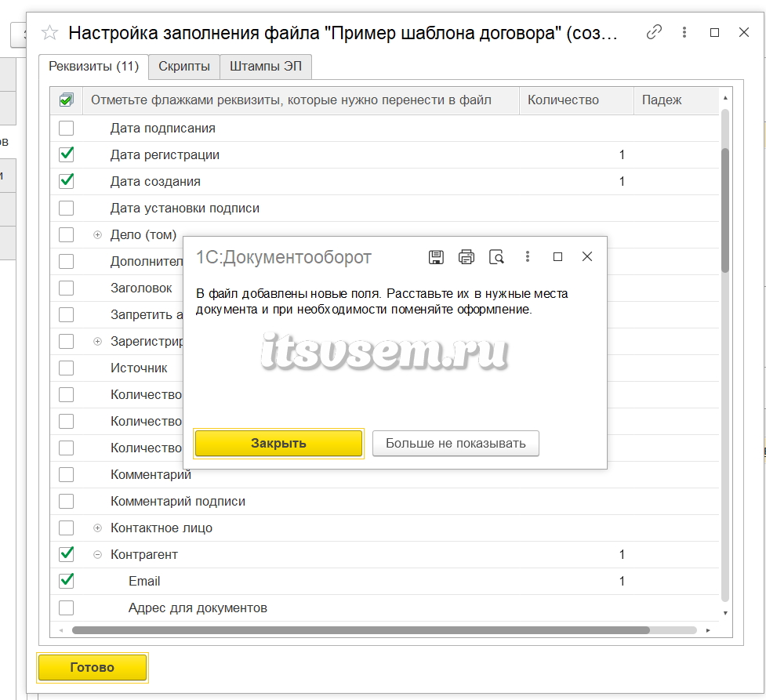Expand the Зарегистрир... tree node
Screen dimensions: 766x700
tap(98, 342)
